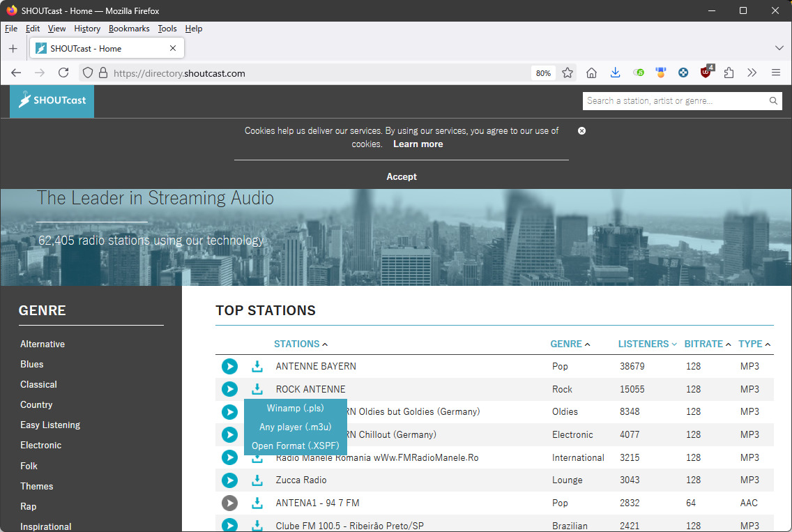Open the uBlock Origin extension
Viewport: 792px width, 532px height.
click(707, 73)
